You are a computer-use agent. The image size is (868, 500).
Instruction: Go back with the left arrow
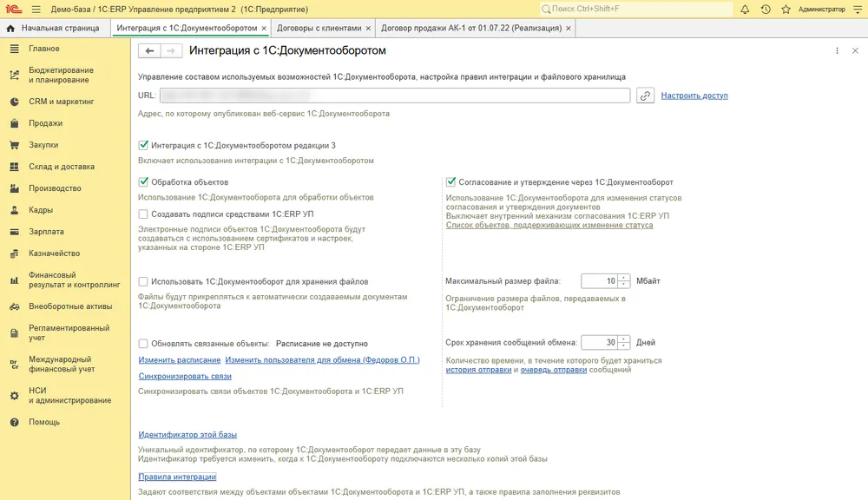[149, 50]
